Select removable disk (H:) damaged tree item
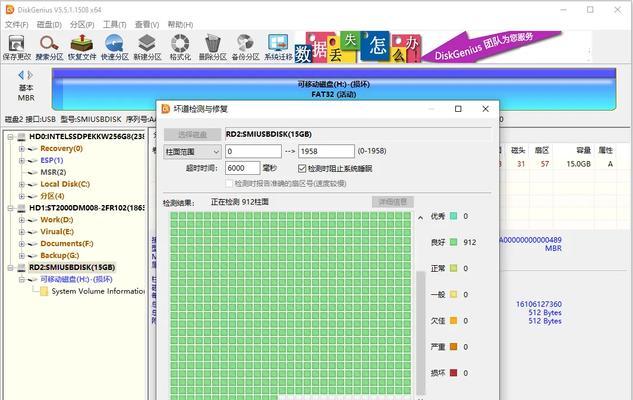Screen dimensions: 633x400 coord(76,279)
